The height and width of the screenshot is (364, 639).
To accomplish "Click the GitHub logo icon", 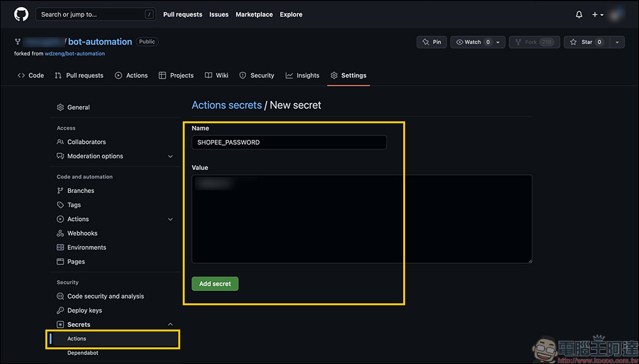I will 21,14.
